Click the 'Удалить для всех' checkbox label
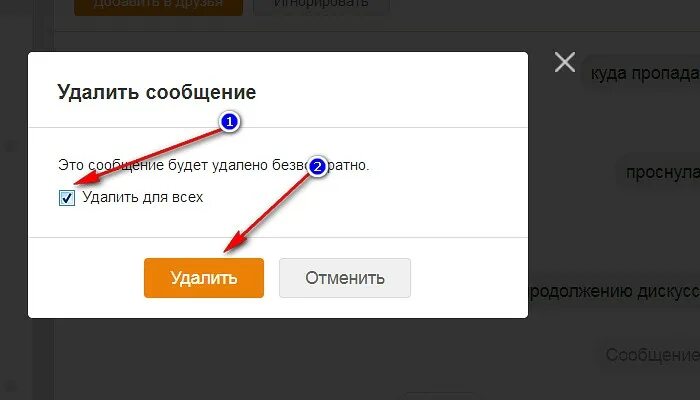 click(142, 197)
